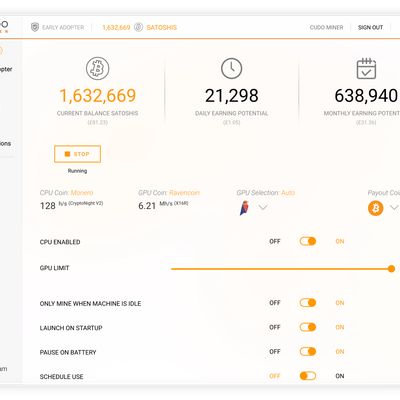Click the SIGN OUT link

(370, 27)
